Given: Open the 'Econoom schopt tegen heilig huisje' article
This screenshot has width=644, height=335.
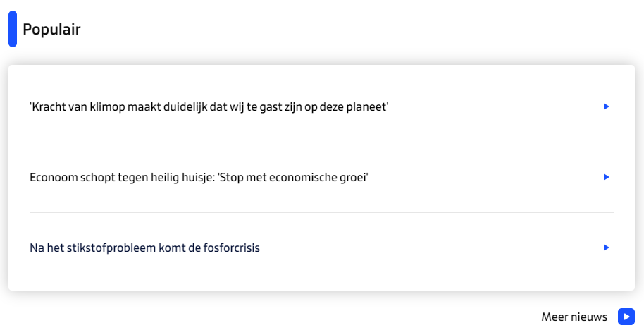Looking at the screenshot, I should click(x=199, y=178).
